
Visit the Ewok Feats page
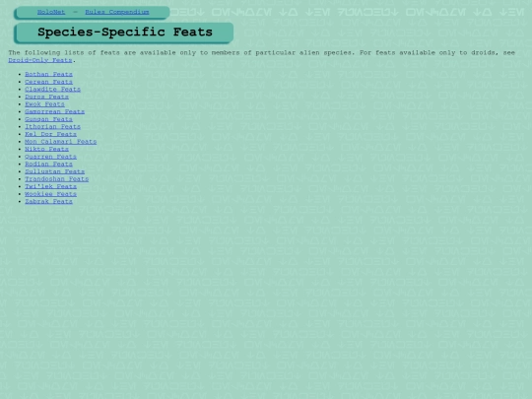tap(44, 104)
